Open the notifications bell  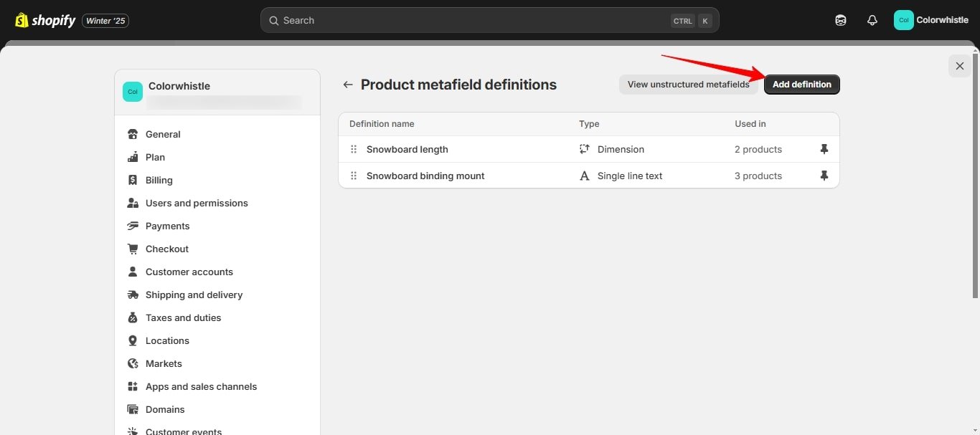tap(872, 21)
